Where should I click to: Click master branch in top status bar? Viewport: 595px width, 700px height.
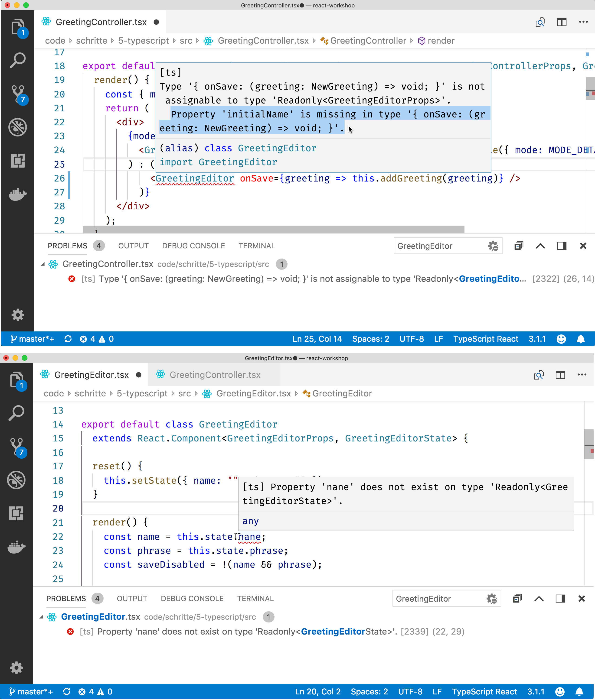coord(32,339)
